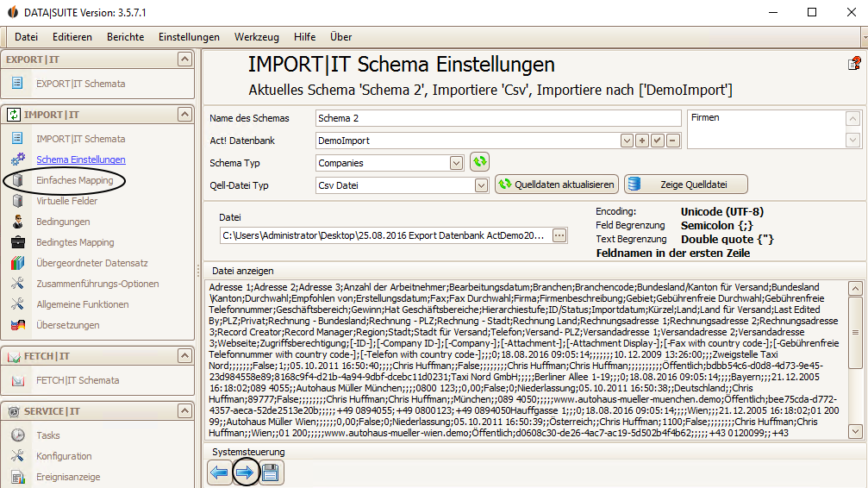Screen dimensions: 868x488
Task: Click Quelldaten aktualisieren button
Action: [x=557, y=185]
